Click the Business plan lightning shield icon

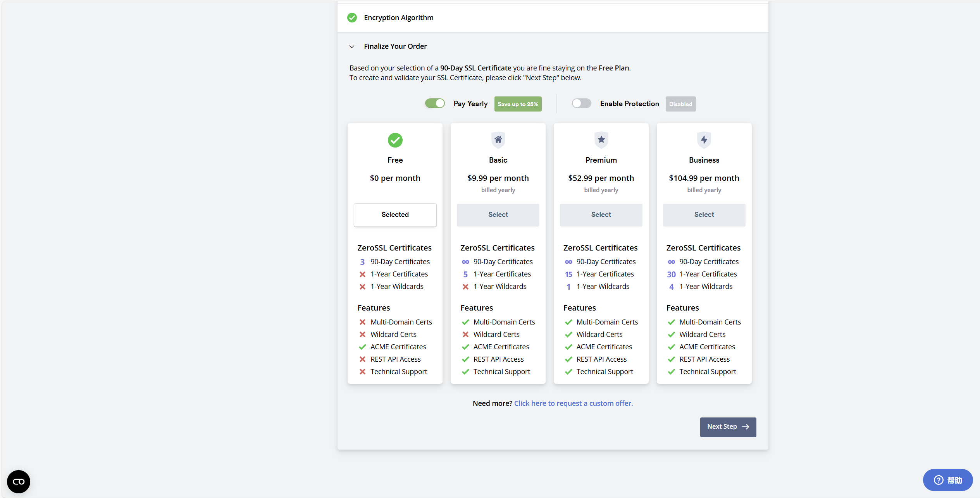click(x=704, y=140)
